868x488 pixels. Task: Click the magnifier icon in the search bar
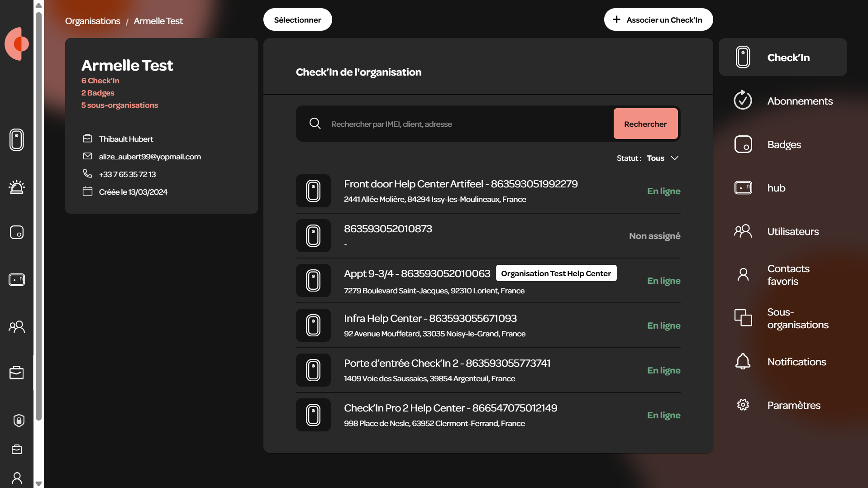tap(315, 124)
